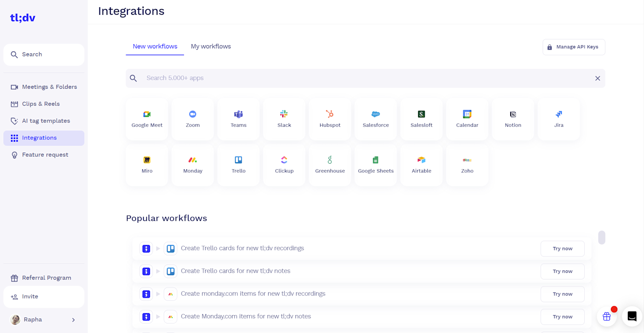Click Manage API Keys button
Image resolution: width=644 pixels, height=333 pixels.
coord(574,47)
